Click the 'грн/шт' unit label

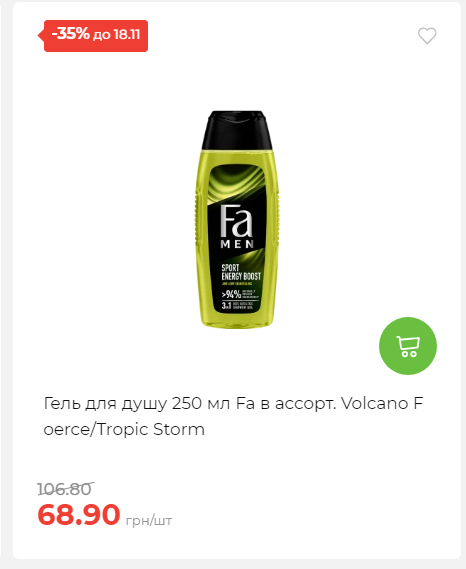click(x=149, y=520)
